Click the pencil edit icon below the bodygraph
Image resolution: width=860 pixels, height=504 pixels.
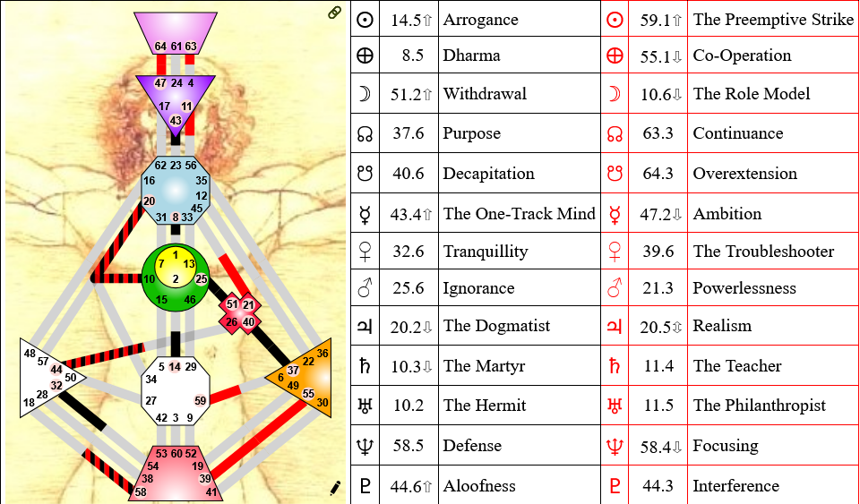(335, 487)
